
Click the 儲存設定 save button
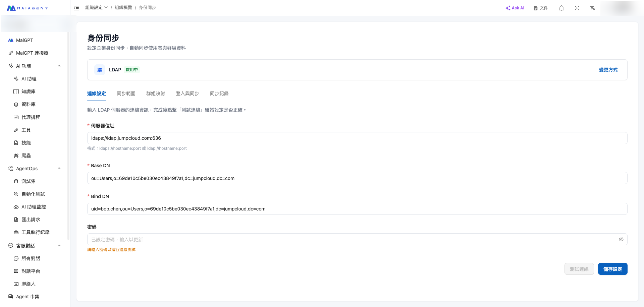coord(612,269)
